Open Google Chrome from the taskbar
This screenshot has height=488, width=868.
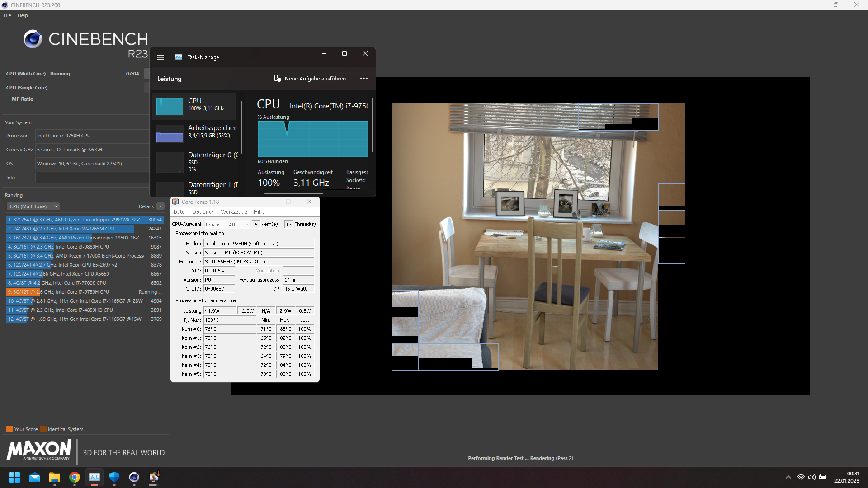tap(75, 477)
